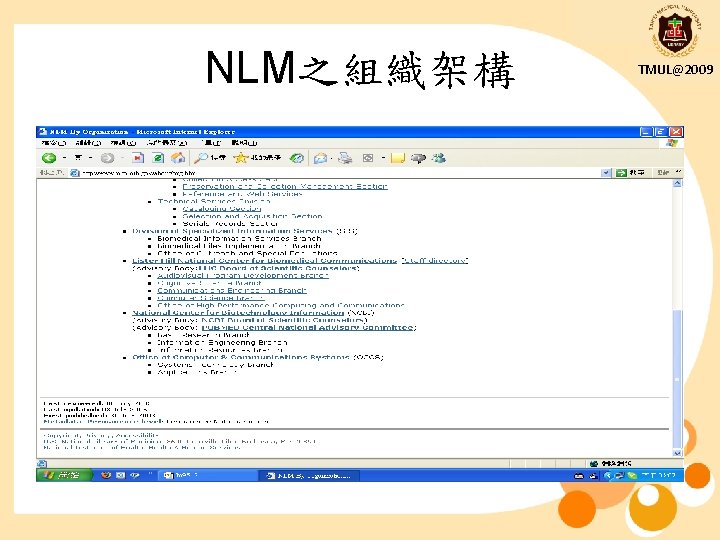Go back with the green Back arrow

tap(49, 158)
